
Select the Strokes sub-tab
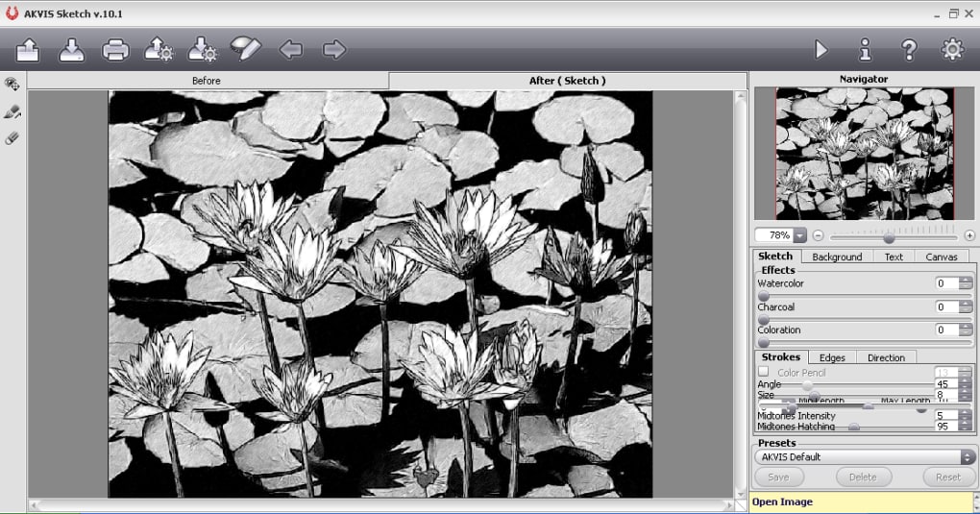780,357
